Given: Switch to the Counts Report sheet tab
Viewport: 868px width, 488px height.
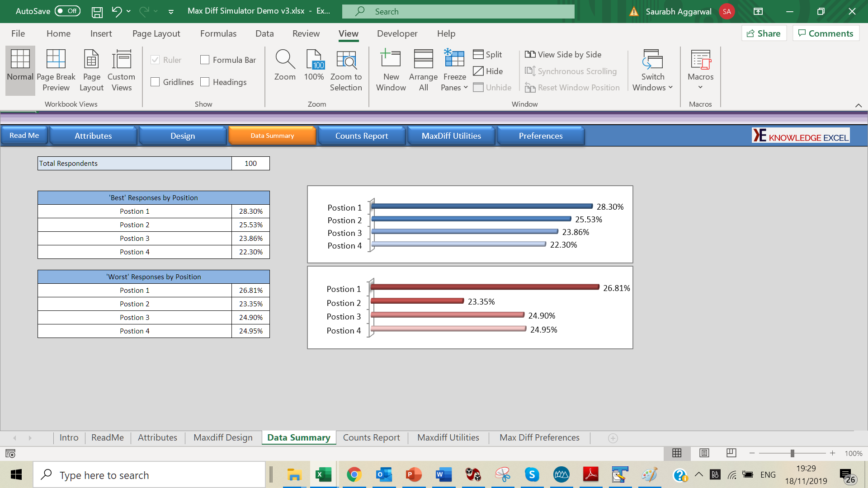Looking at the screenshot, I should click(371, 437).
